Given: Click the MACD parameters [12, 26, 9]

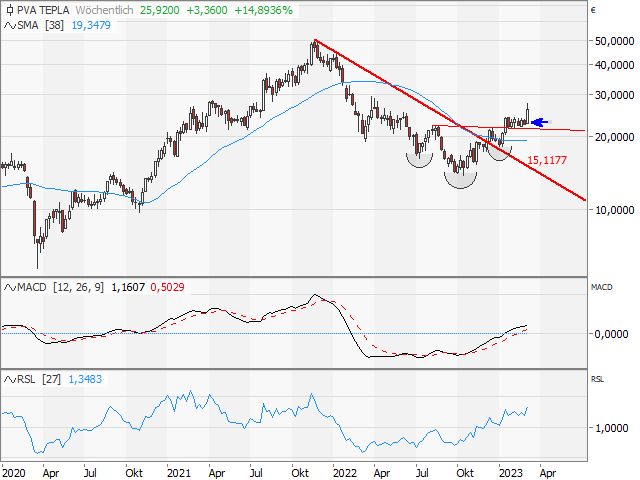Looking at the screenshot, I should coord(78,287).
